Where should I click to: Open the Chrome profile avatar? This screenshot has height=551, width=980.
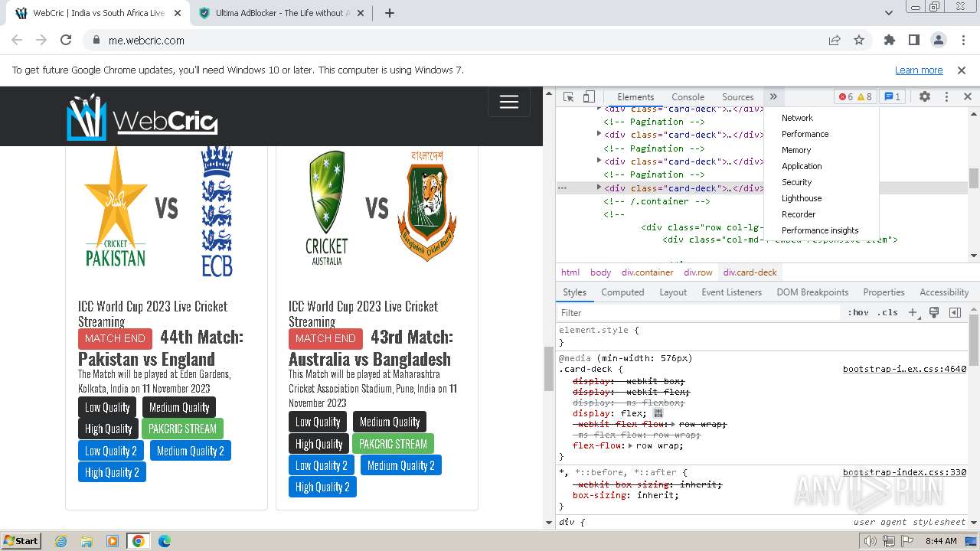click(x=938, y=41)
